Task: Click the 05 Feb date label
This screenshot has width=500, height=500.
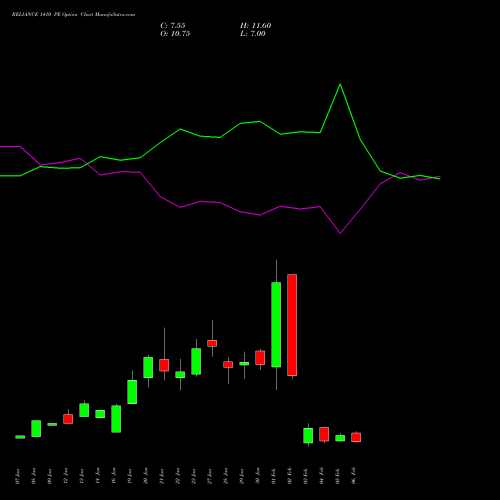Action: (338, 476)
